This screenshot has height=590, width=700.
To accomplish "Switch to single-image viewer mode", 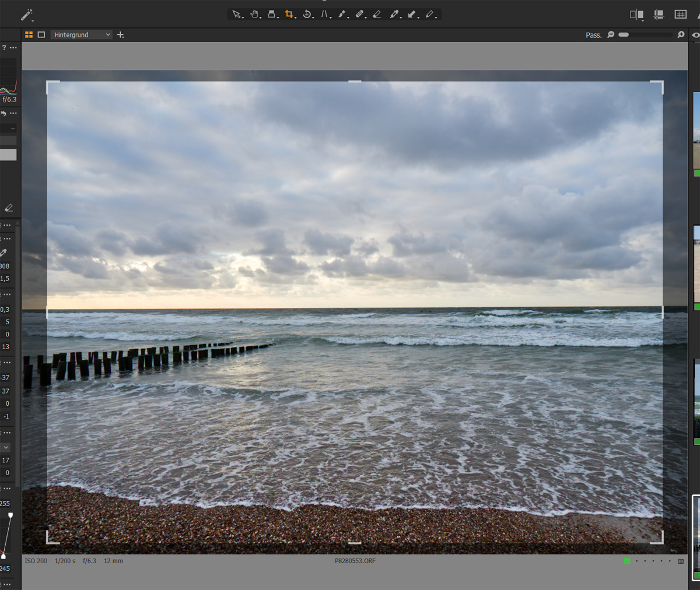I will pyautogui.click(x=41, y=35).
